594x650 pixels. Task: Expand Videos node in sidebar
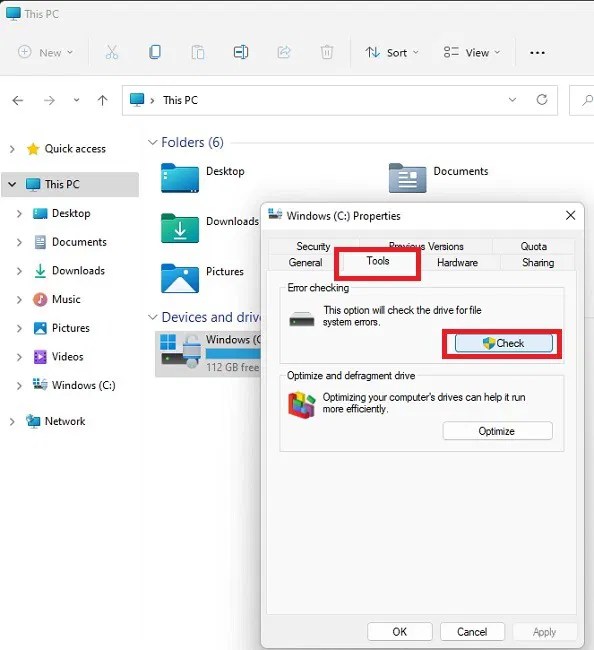(19, 357)
